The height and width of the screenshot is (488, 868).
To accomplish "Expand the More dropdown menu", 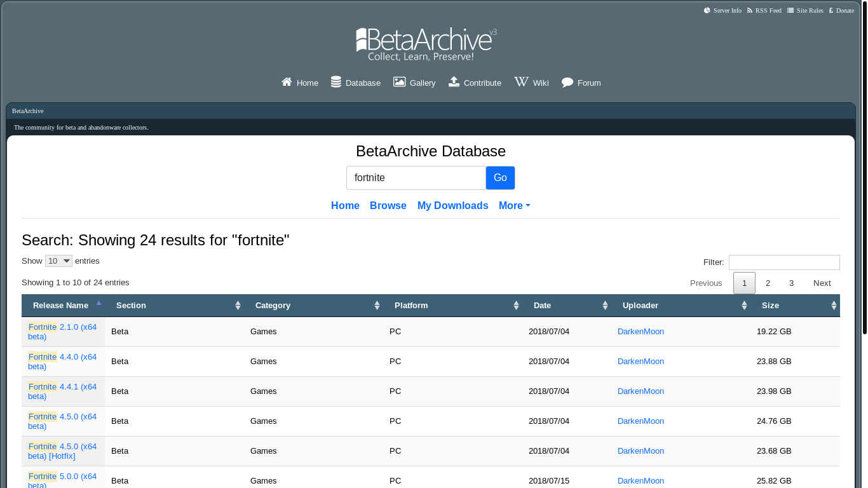I will pyautogui.click(x=515, y=205).
